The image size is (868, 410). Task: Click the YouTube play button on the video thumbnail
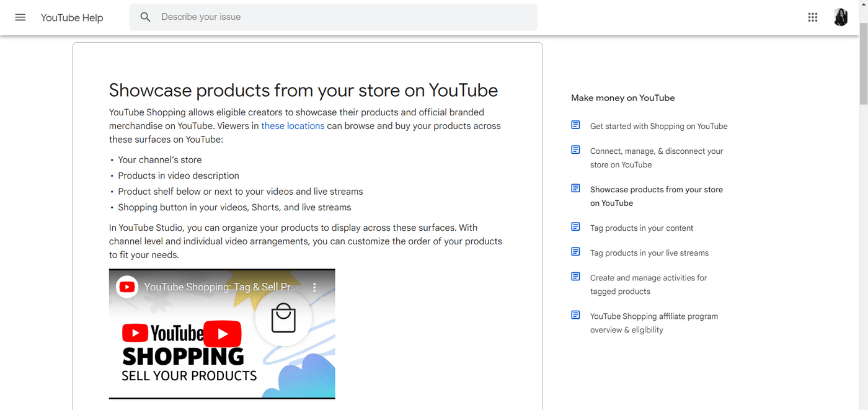(x=126, y=287)
